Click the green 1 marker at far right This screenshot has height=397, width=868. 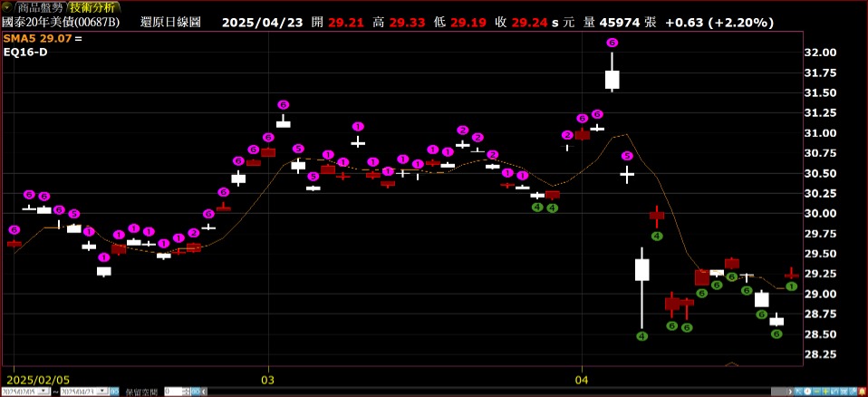[x=791, y=286]
